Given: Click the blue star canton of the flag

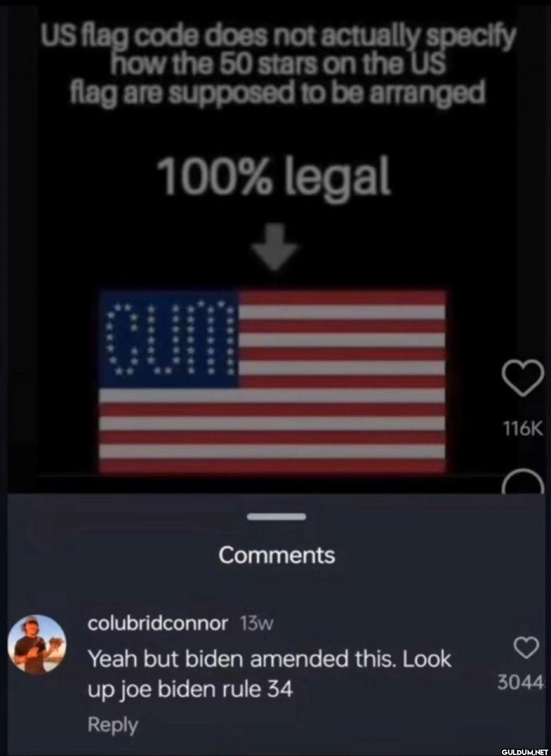Looking at the screenshot, I should pyautogui.click(x=169, y=339).
